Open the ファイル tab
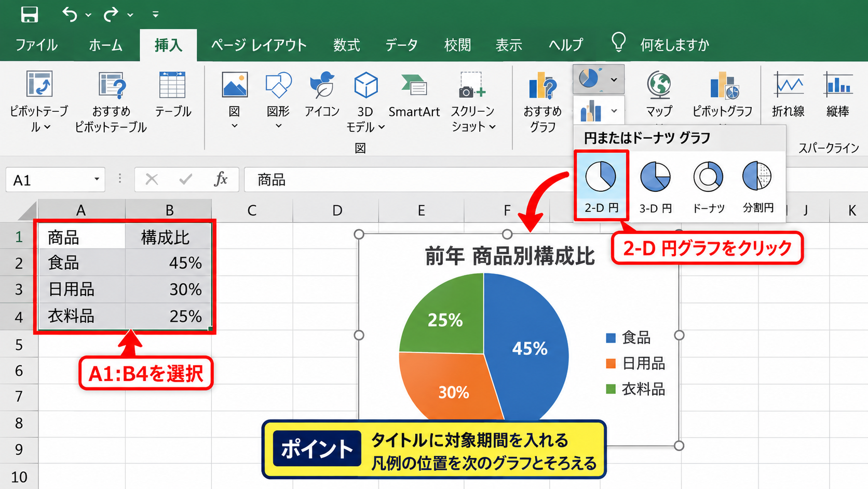This screenshot has width=868, height=489. click(x=36, y=45)
